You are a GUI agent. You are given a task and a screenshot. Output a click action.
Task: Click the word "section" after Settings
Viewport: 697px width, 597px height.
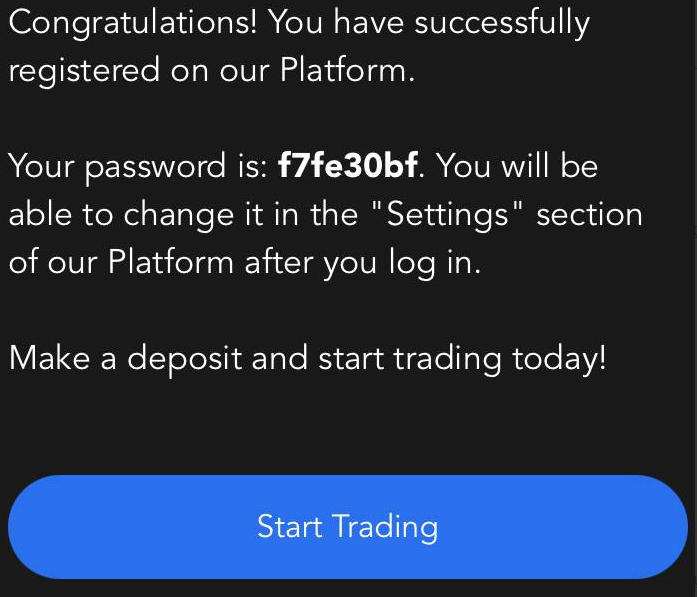click(589, 214)
